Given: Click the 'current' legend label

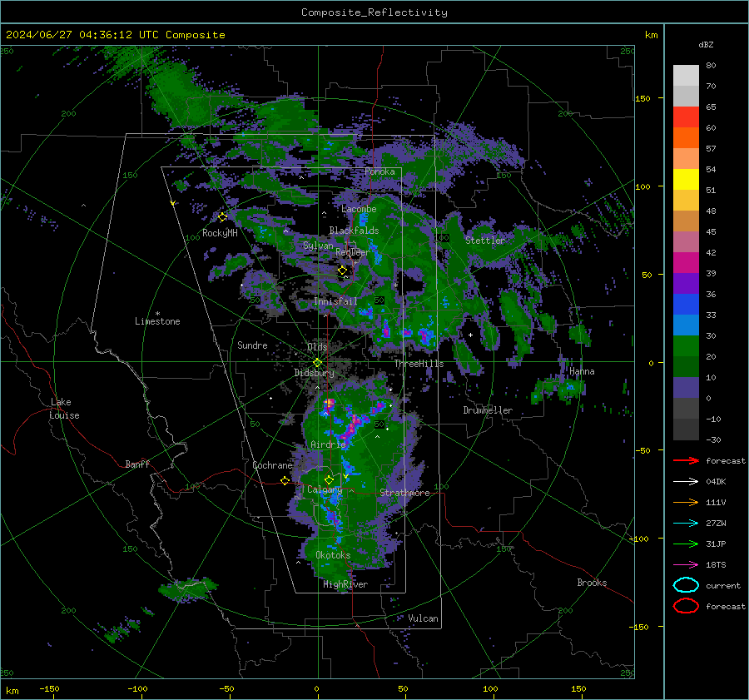Looking at the screenshot, I should click(x=723, y=586).
